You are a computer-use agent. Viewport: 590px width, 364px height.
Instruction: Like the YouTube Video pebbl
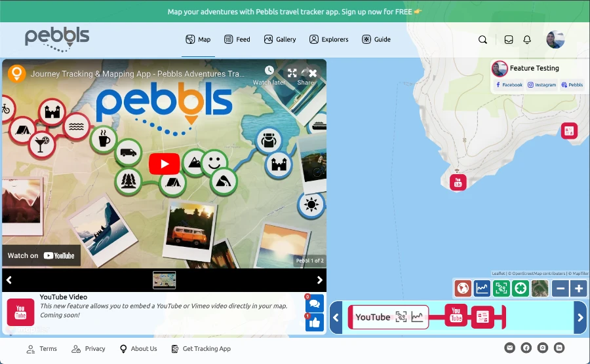pos(315,323)
